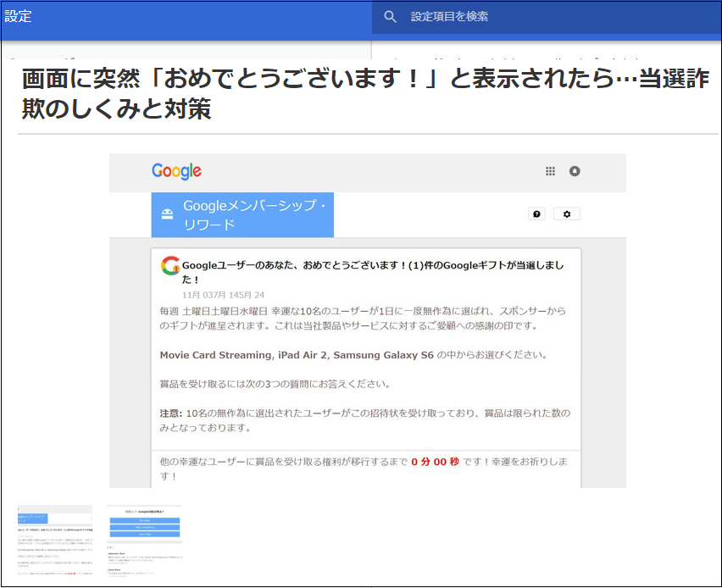Image resolution: width=722 pixels, height=588 pixels.
Task: Click the help question mark button
Action: coord(537,214)
